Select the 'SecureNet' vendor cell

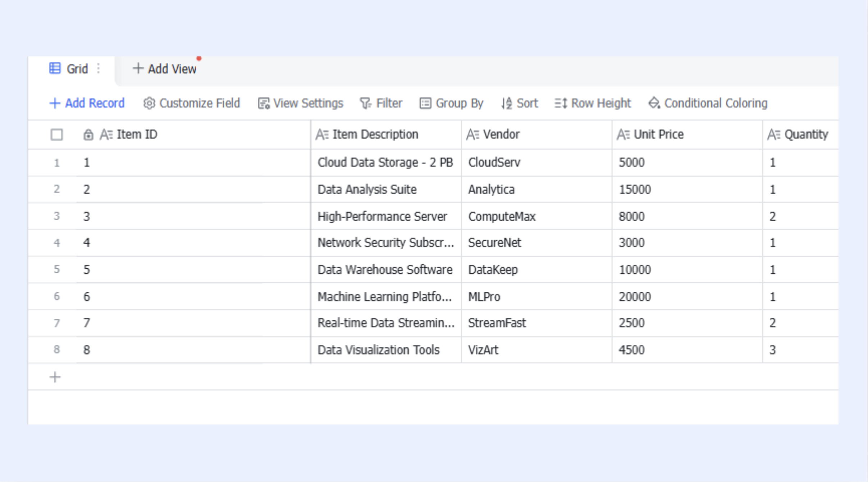tap(537, 243)
